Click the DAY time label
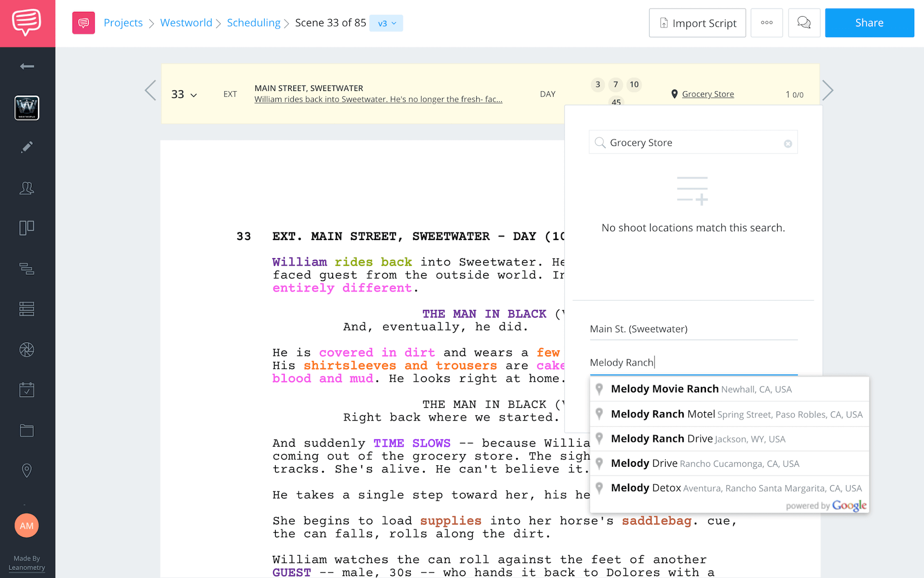 [547, 94]
